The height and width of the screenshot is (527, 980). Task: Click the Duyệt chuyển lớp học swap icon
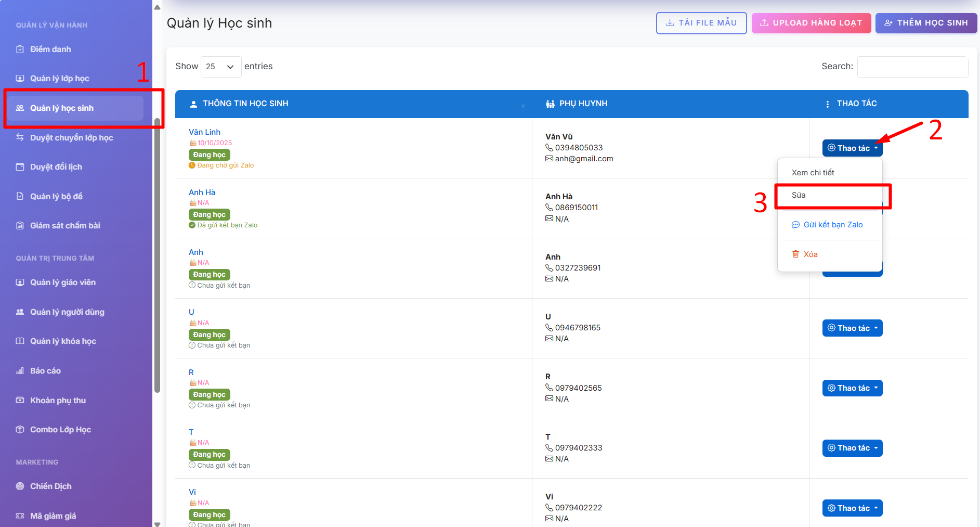(20, 137)
